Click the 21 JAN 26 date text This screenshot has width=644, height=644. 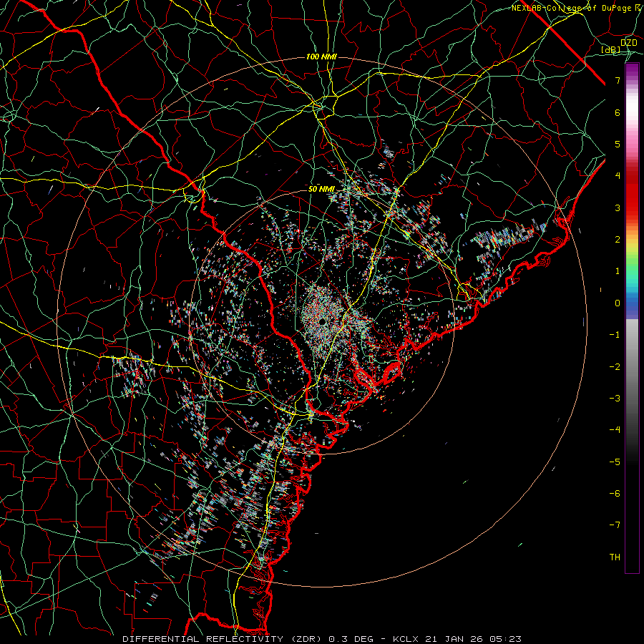click(453, 639)
